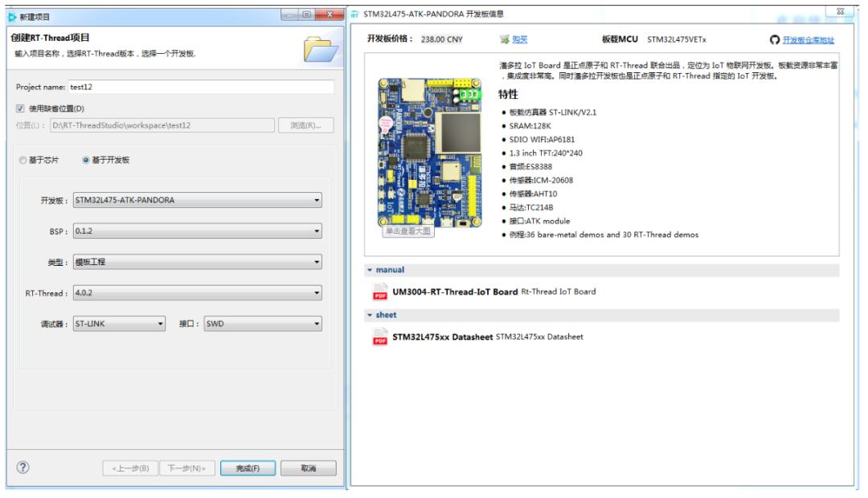868x498 pixels.
Task: Toggle the use default location checkbox
Action: coord(20,108)
